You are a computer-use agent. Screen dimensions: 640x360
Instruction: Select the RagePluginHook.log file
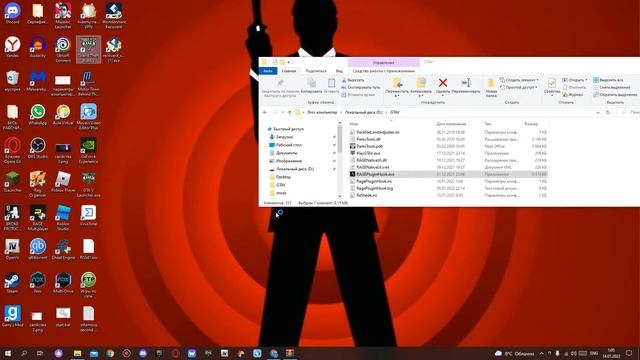pyautogui.click(x=448, y=188)
